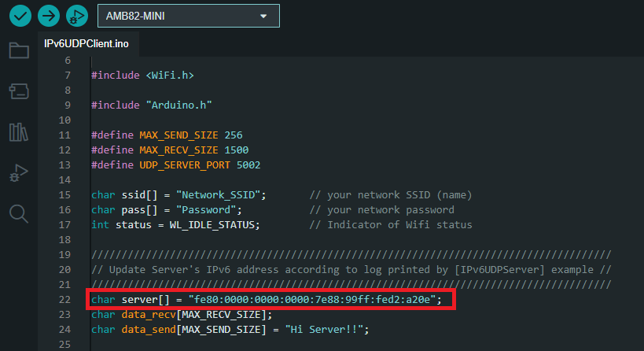Screen dimensions: 644x351
Task: Open the Debug panel in sidebar
Action: coord(18,172)
